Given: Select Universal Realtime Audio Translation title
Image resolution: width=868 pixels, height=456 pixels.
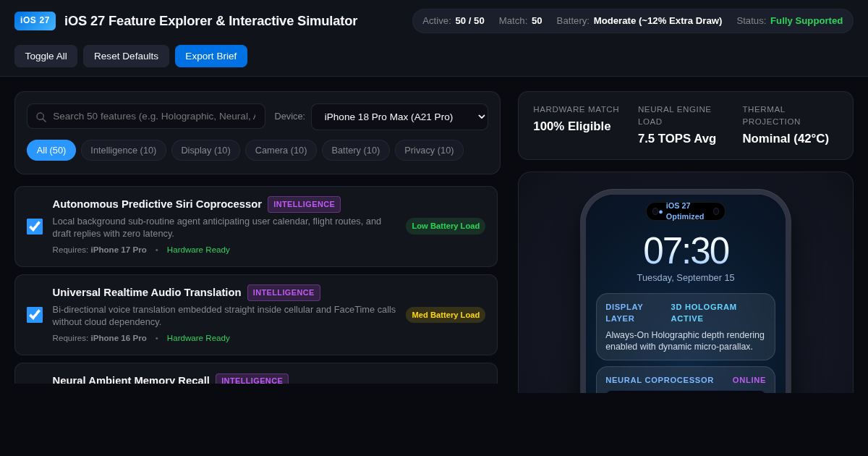Looking at the screenshot, I should point(147,292).
